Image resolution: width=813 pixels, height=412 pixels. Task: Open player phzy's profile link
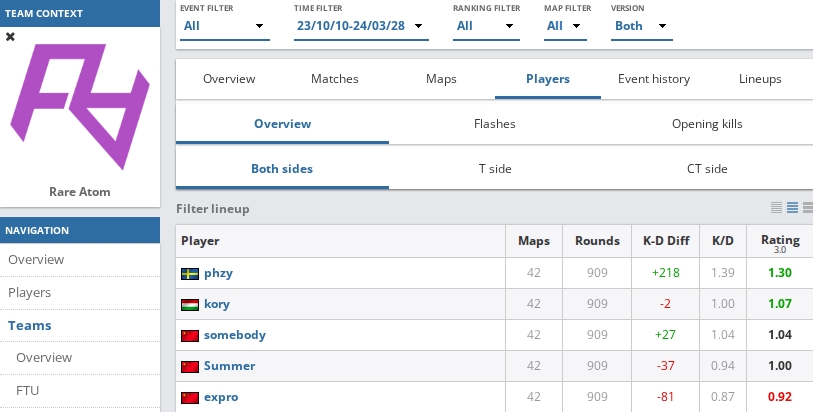tap(218, 273)
